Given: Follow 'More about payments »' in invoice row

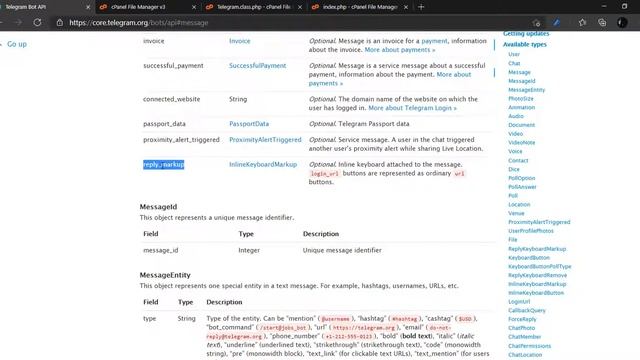Looking at the screenshot, I should pos(400,49).
